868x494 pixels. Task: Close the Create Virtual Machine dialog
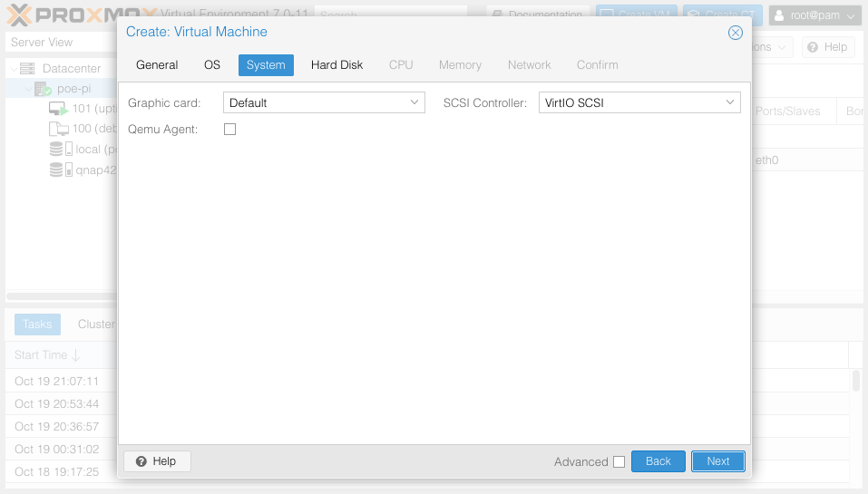pyautogui.click(x=736, y=33)
